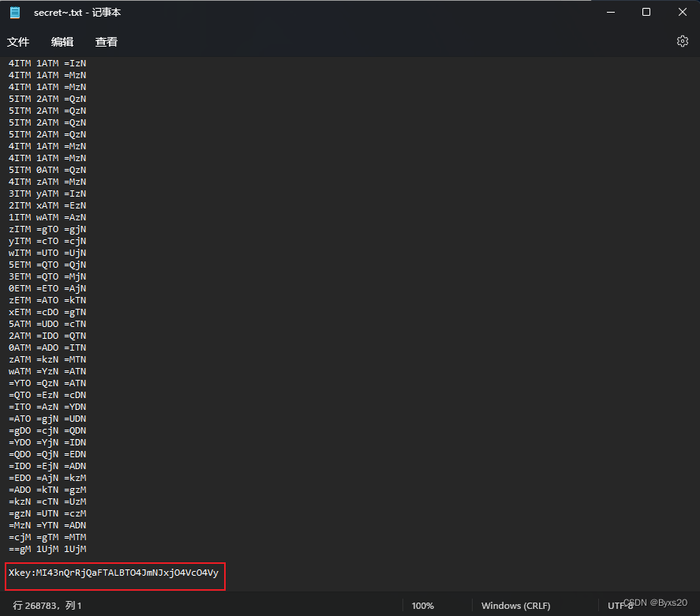The height and width of the screenshot is (616, 700).
Task: Click the Windows (CRLF) line ending indicator
Action: pos(515,605)
